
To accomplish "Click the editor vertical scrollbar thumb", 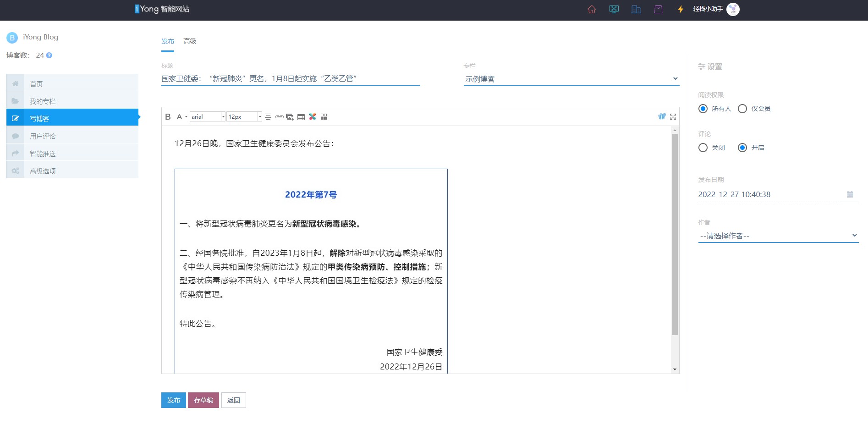I will point(675,234).
